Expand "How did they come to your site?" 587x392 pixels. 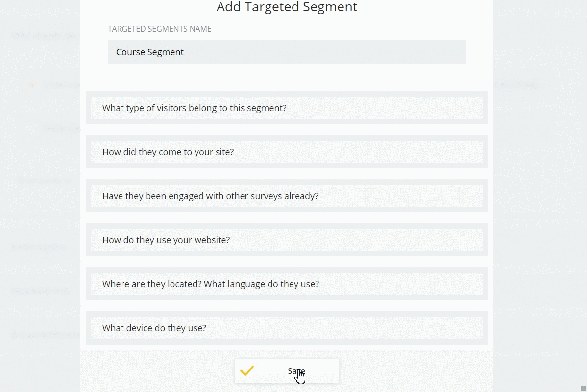coord(287,152)
